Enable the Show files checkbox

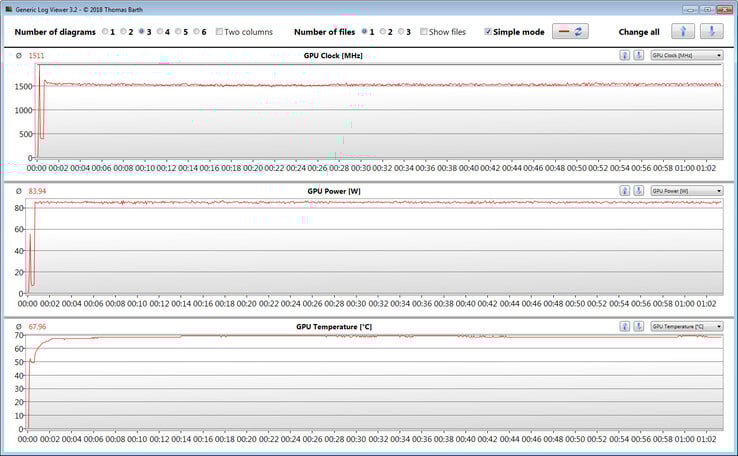(424, 32)
